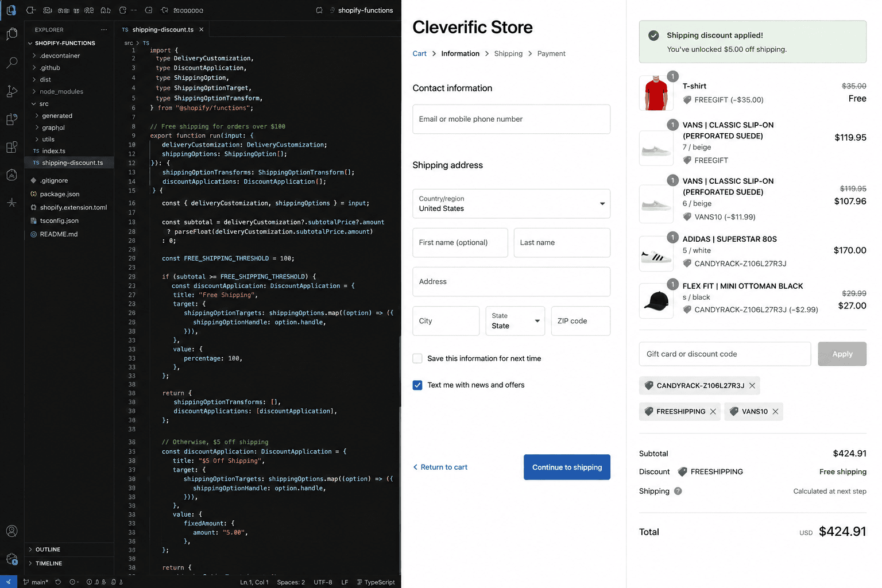The height and width of the screenshot is (588, 882).
Task: Select the Information breadcrumb step
Action: click(460, 53)
